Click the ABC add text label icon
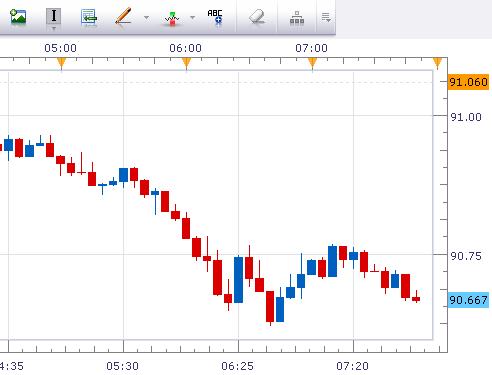 point(215,17)
